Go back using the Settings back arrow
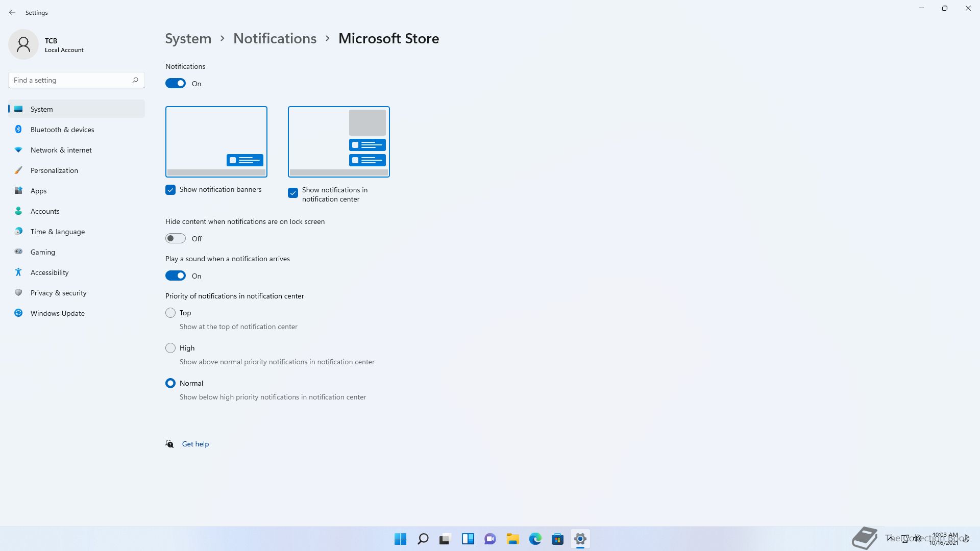This screenshot has width=980, height=551. click(x=12, y=12)
